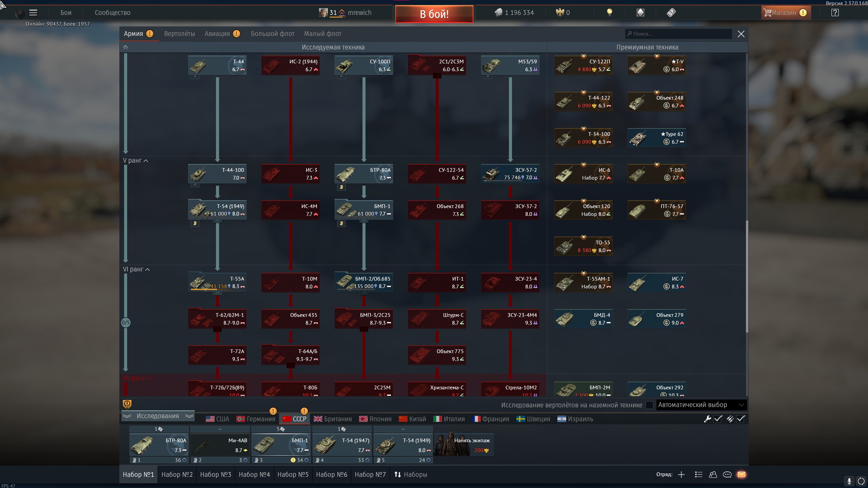Screen dimensions: 868x488
Task: Click the plus icon next to Отряд
Action: 681,474
